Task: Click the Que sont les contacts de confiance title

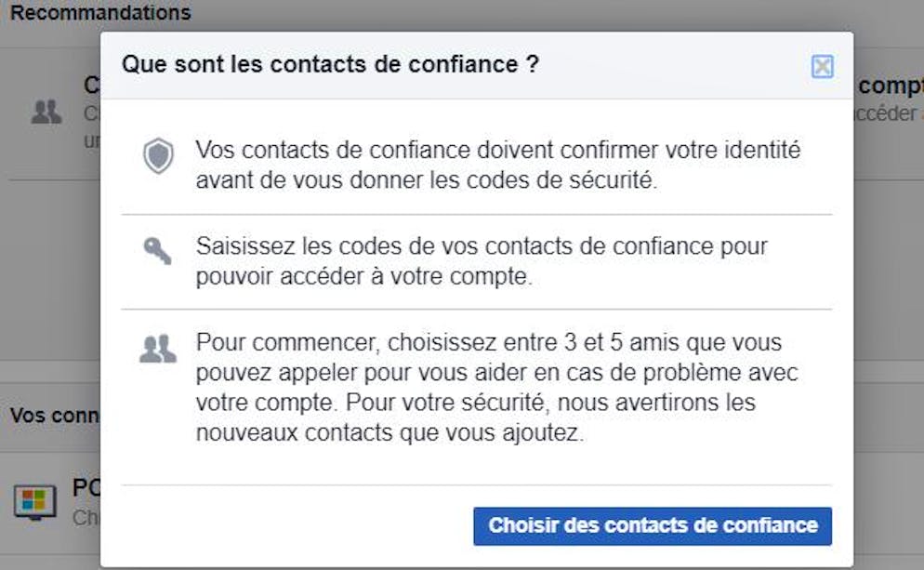Action: (330, 64)
